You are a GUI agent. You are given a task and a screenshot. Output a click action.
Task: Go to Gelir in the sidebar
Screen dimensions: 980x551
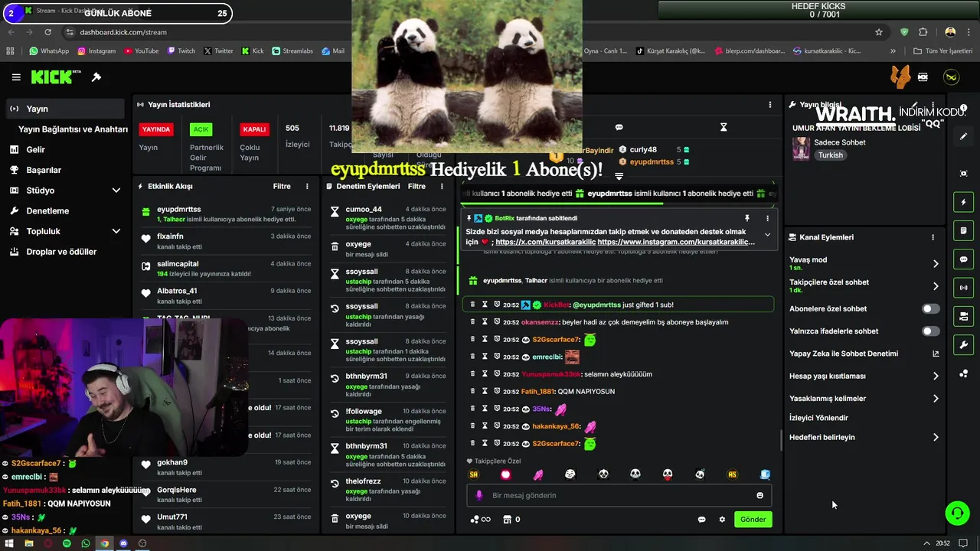35,150
